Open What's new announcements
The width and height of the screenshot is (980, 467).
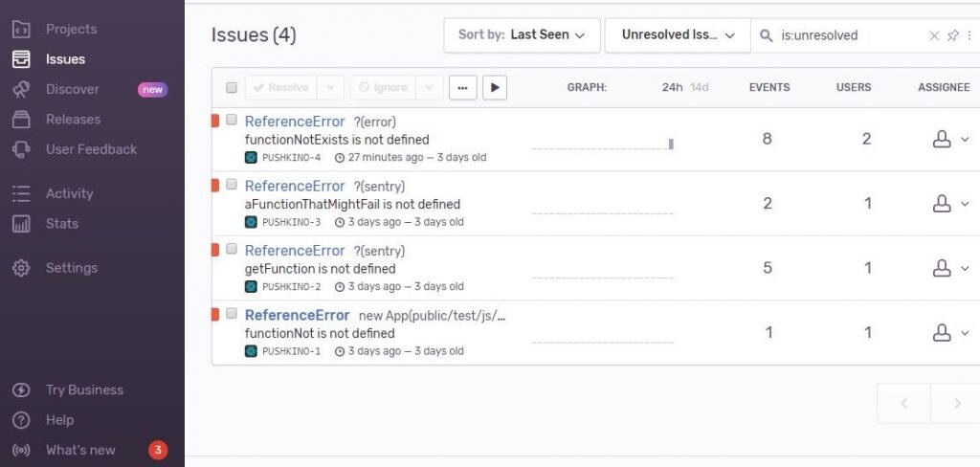pos(80,450)
